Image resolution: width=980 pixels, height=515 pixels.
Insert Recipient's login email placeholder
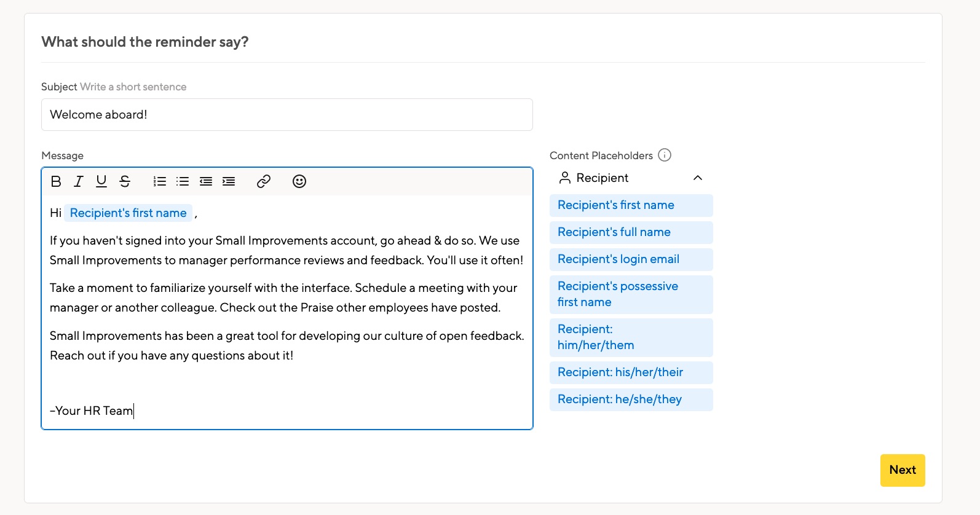pyautogui.click(x=631, y=259)
